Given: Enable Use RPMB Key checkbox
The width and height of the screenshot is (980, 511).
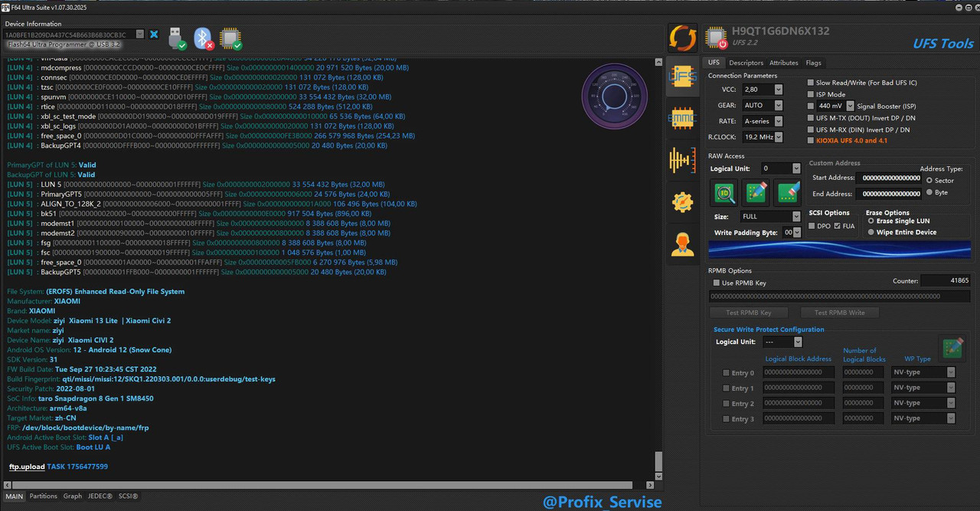Looking at the screenshot, I should point(717,283).
